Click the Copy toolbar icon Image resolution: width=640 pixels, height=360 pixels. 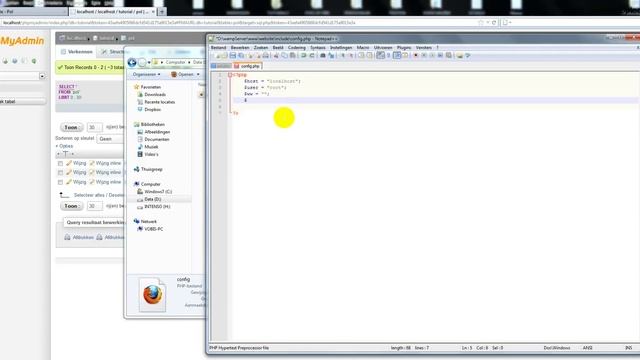284,55
